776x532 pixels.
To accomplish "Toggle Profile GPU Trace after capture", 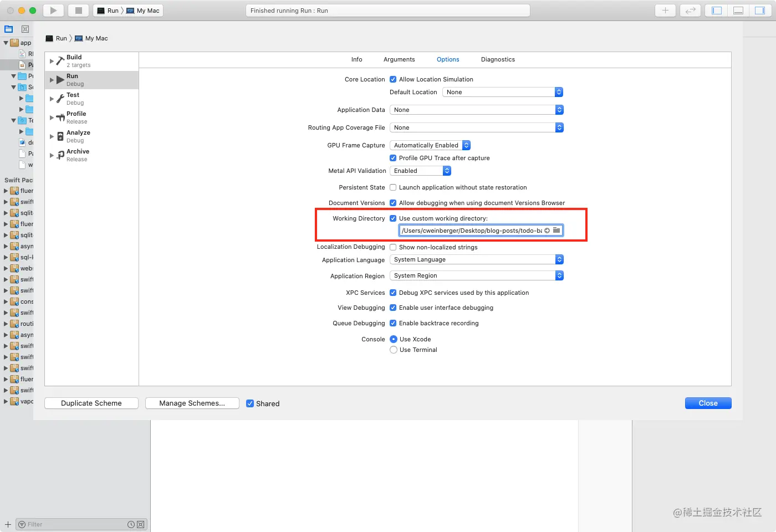I will tap(393, 158).
